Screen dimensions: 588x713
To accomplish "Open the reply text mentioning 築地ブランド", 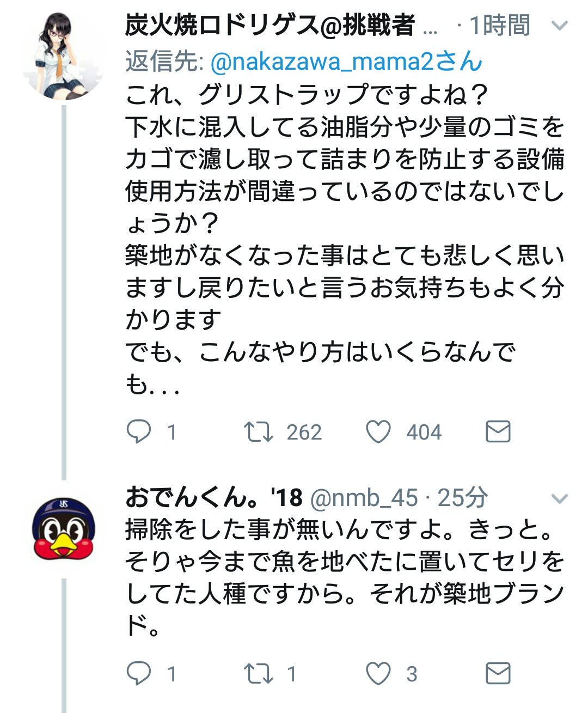I will point(344,577).
